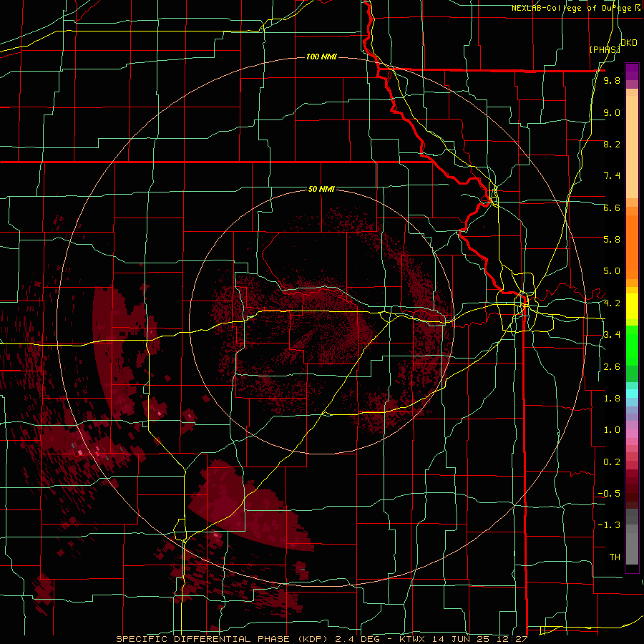Click the 8.2 scale value
Viewport: 644px width, 644px height.
coord(612,144)
